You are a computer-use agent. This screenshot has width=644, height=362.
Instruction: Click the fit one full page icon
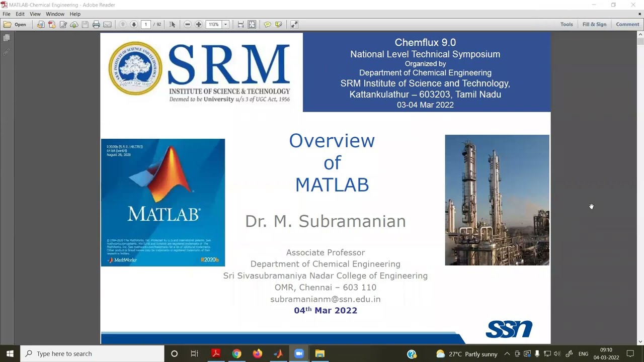(252, 24)
